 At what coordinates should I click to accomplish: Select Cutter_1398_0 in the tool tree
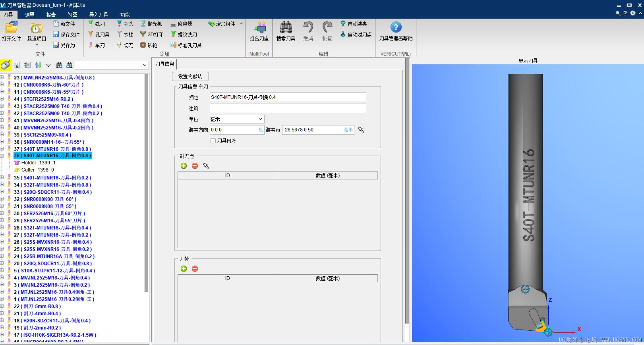tap(37, 170)
